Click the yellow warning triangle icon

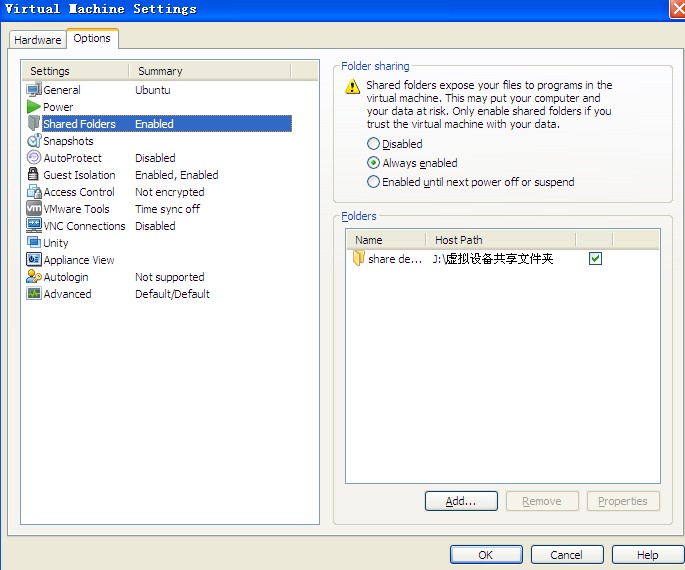[x=352, y=86]
